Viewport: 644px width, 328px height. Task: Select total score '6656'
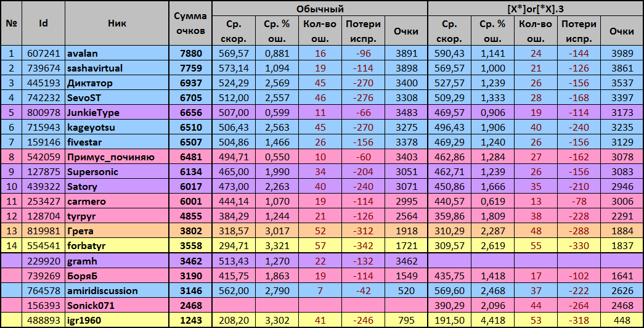pos(190,113)
